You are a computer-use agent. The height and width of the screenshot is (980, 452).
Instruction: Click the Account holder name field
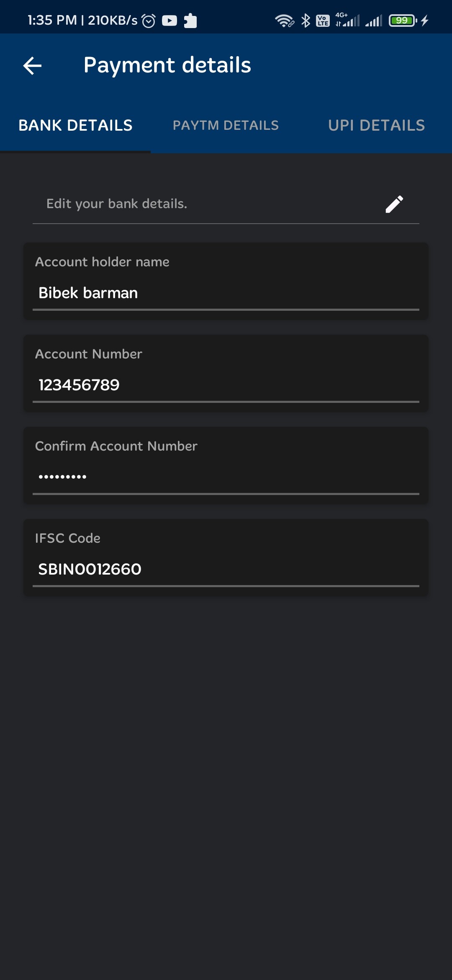pyautogui.click(x=226, y=293)
